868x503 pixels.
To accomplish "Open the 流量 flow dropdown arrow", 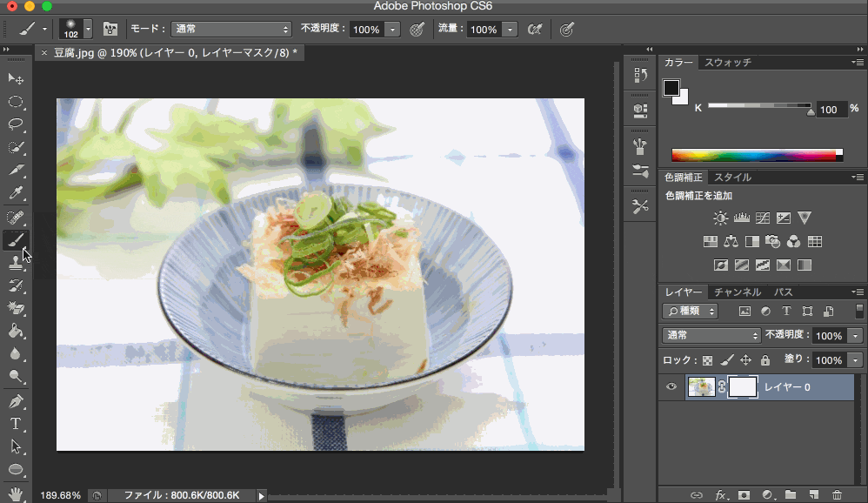I will pyautogui.click(x=510, y=30).
